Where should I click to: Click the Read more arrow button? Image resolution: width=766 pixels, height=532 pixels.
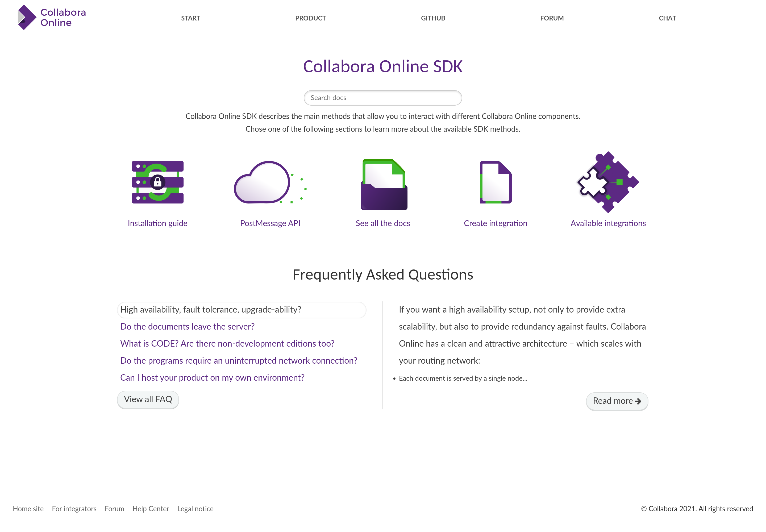617,401
